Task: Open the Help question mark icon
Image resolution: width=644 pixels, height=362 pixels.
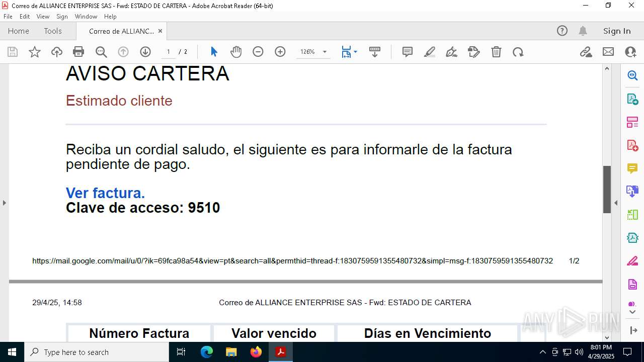Action: [x=562, y=31]
